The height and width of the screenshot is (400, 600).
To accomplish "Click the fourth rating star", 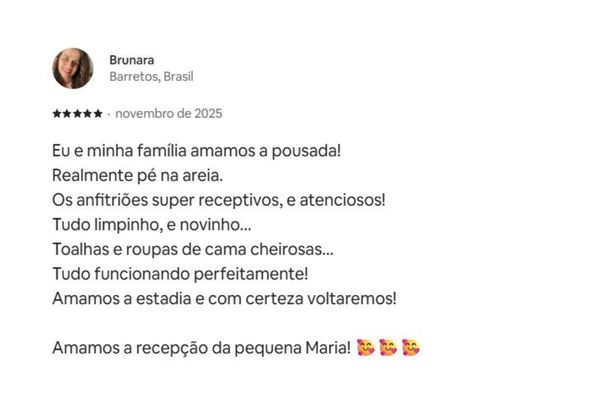I will 87,114.
